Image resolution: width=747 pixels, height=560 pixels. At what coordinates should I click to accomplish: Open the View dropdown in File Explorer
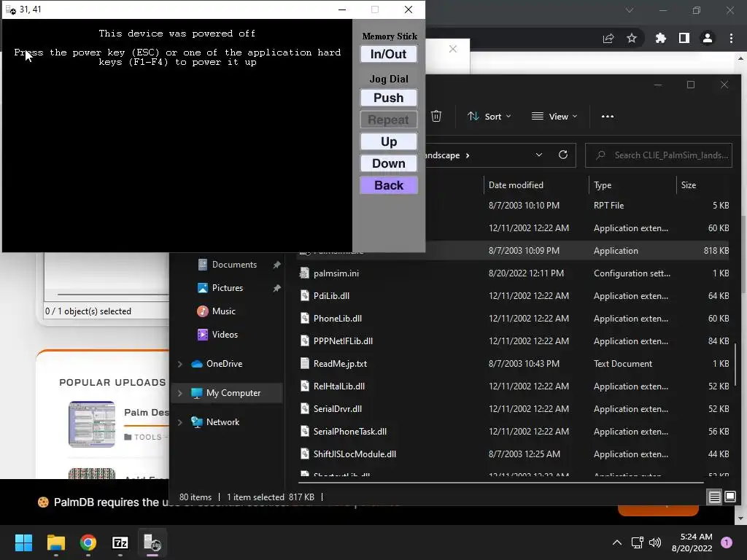(554, 116)
